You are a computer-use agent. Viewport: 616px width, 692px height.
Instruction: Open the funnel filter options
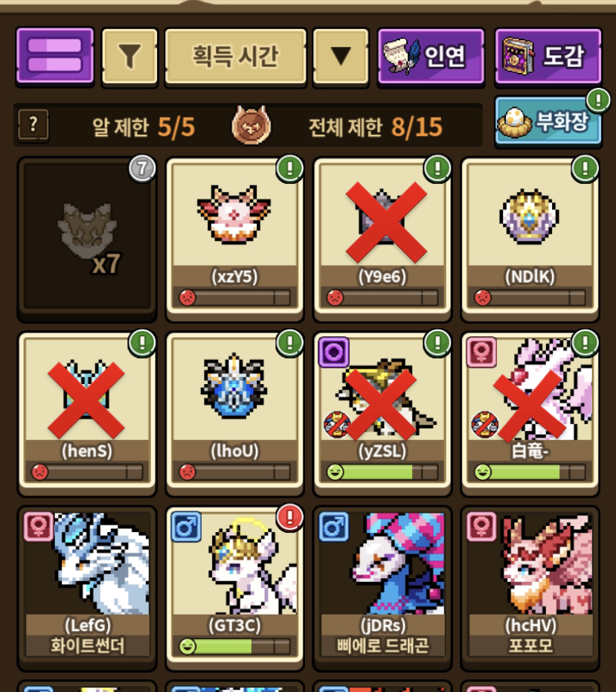[129, 56]
